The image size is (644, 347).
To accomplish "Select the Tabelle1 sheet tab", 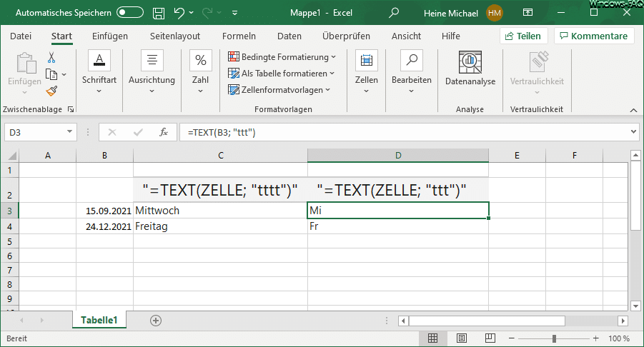I will (99, 320).
